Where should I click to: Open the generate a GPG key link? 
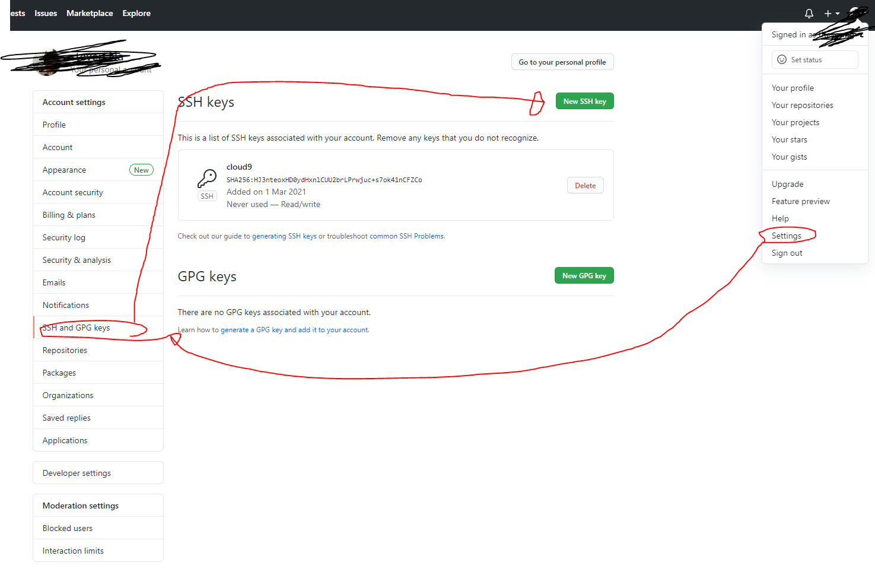tap(294, 330)
